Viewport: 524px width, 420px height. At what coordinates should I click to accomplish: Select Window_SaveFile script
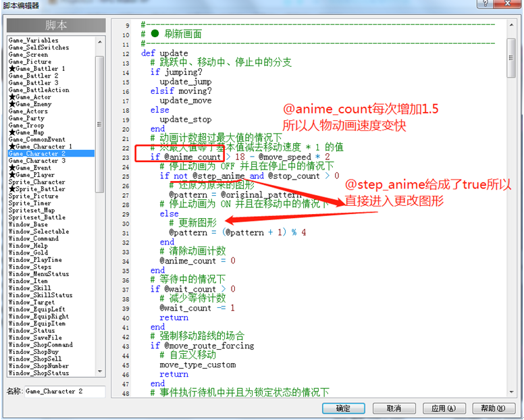(35, 338)
